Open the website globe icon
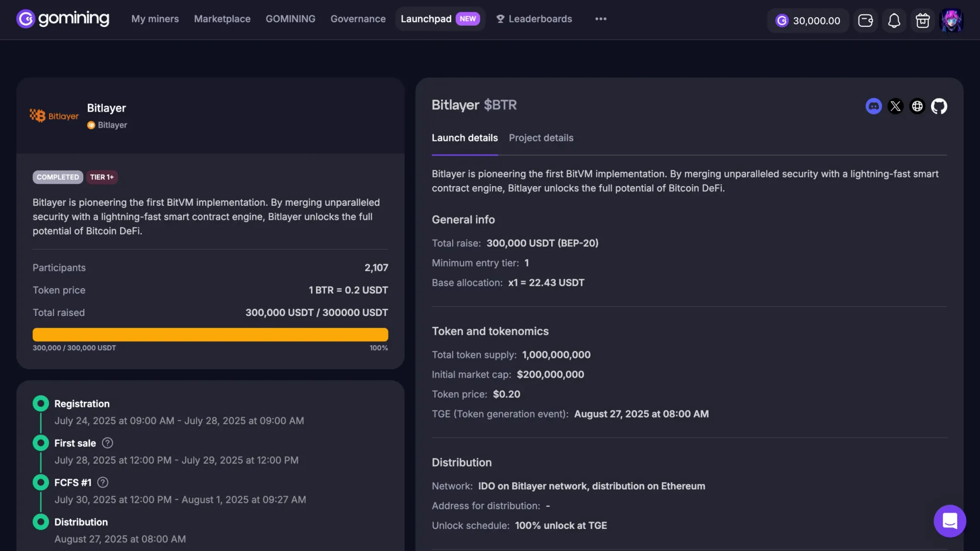 pos(917,106)
